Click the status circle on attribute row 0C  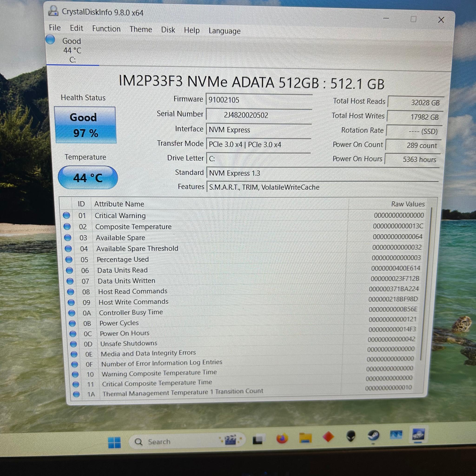73,334
